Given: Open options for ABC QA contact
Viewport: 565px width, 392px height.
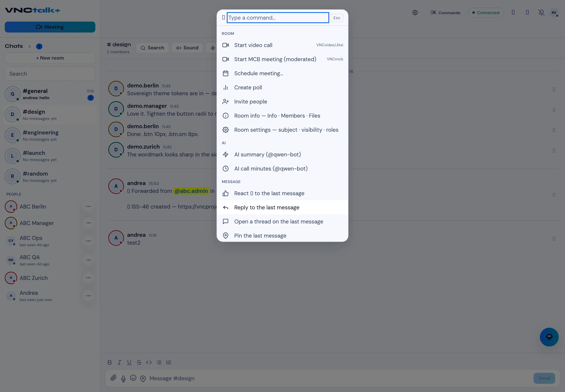Looking at the screenshot, I should click(88, 260).
